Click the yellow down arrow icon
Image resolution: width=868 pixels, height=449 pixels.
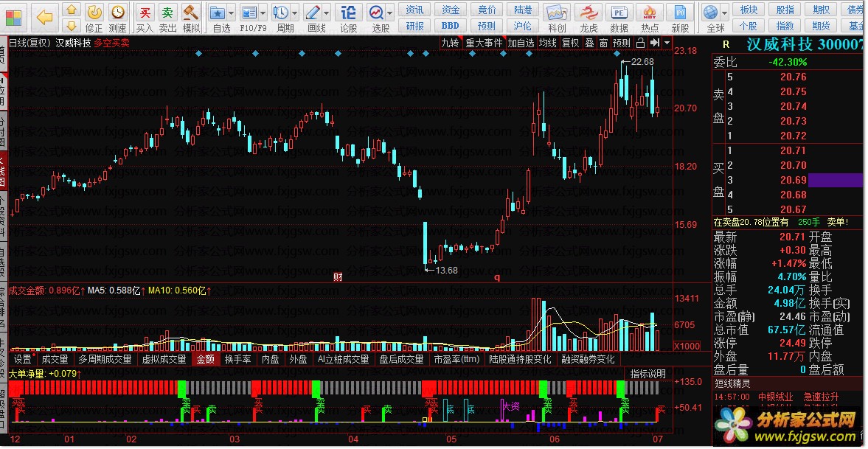click(x=72, y=26)
